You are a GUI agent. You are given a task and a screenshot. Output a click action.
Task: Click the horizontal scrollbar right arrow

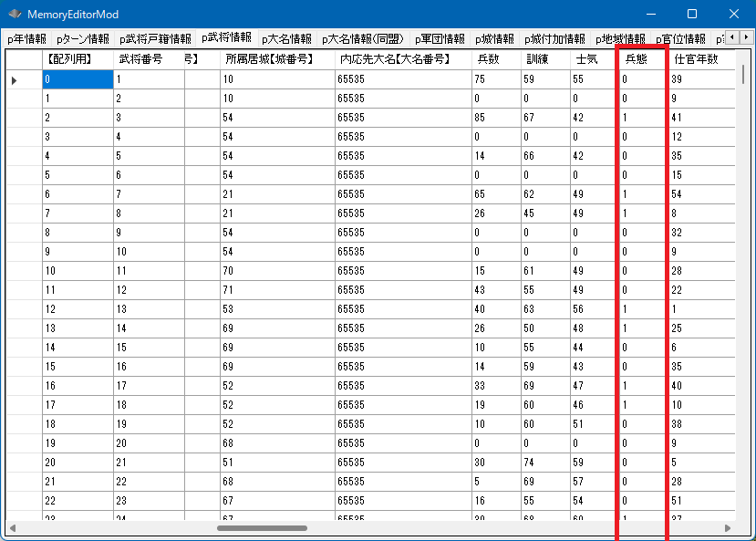[x=728, y=527]
